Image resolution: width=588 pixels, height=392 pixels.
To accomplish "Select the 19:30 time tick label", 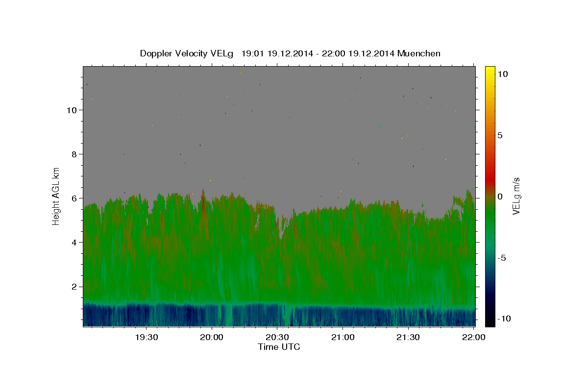I will pos(147,337).
